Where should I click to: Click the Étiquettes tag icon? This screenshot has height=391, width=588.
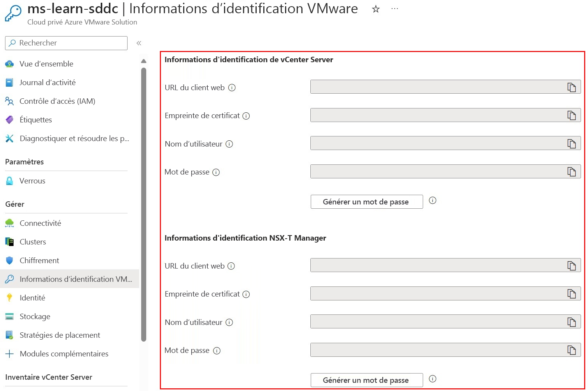click(9, 120)
